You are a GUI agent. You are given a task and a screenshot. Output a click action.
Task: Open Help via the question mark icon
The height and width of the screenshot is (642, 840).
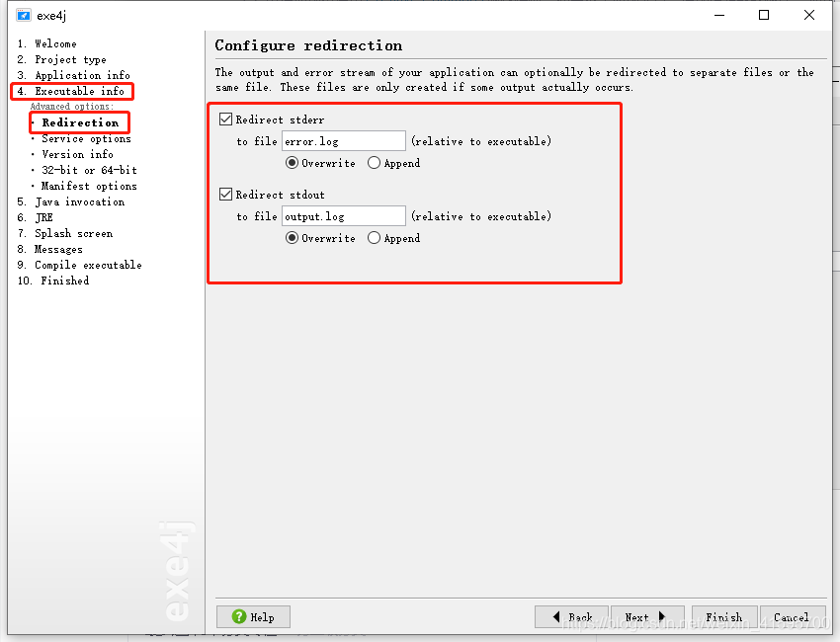(239, 617)
